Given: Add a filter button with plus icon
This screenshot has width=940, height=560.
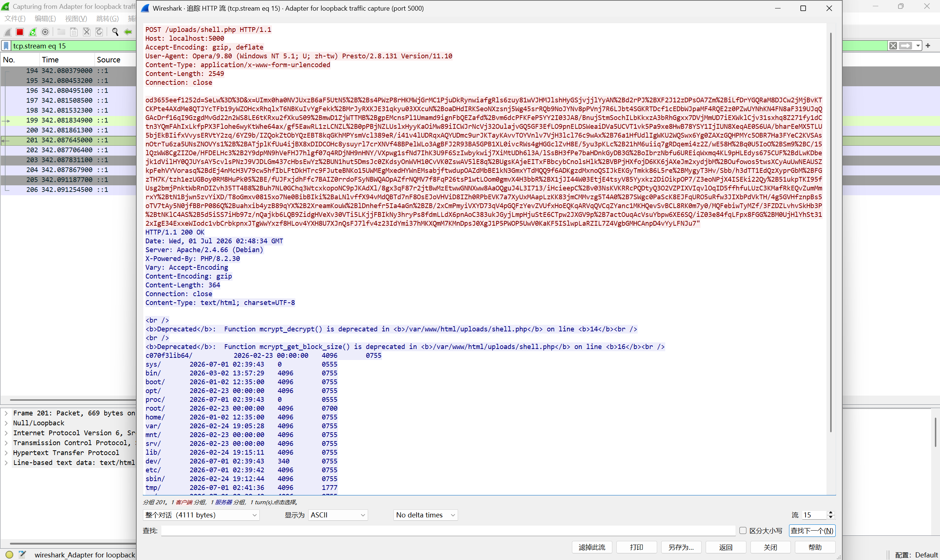Looking at the screenshot, I should 928,46.
